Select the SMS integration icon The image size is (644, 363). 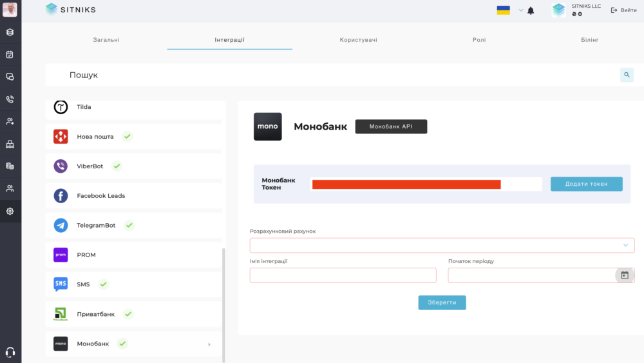(x=61, y=284)
